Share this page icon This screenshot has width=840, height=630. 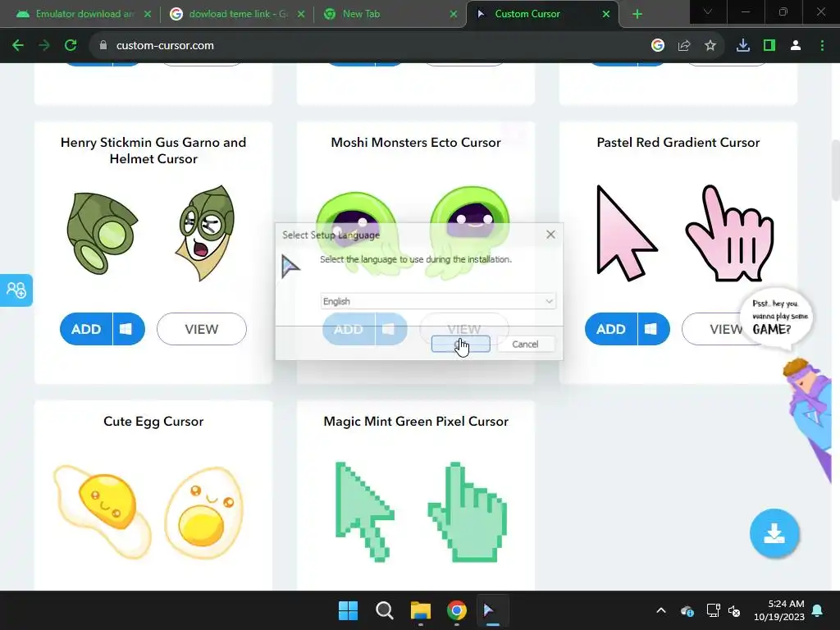click(x=684, y=46)
